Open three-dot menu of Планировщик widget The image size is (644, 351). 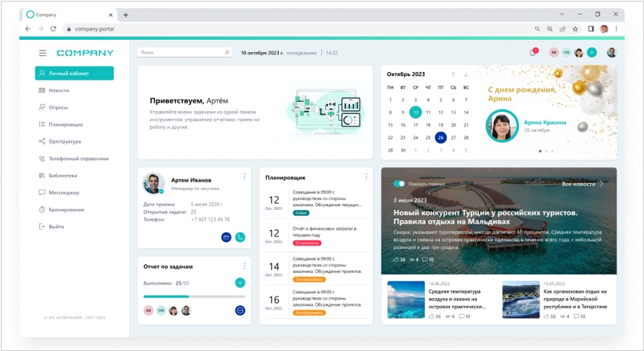366,177
